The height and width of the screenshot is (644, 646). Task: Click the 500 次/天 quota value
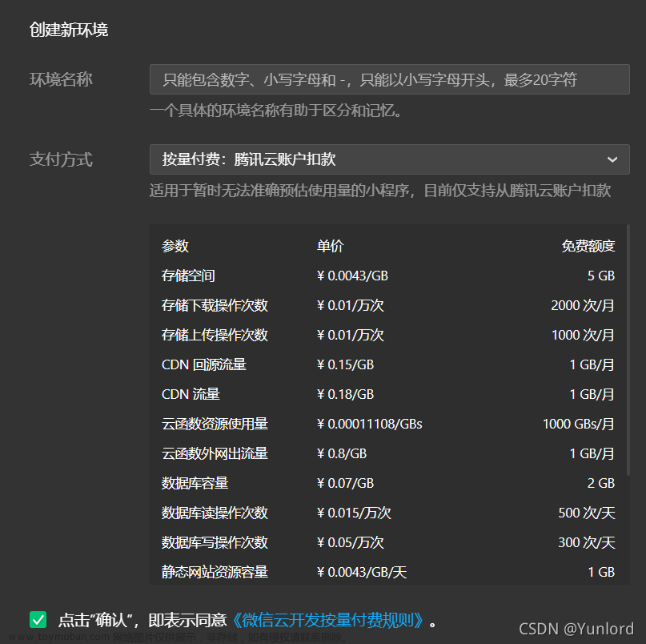tap(587, 513)
